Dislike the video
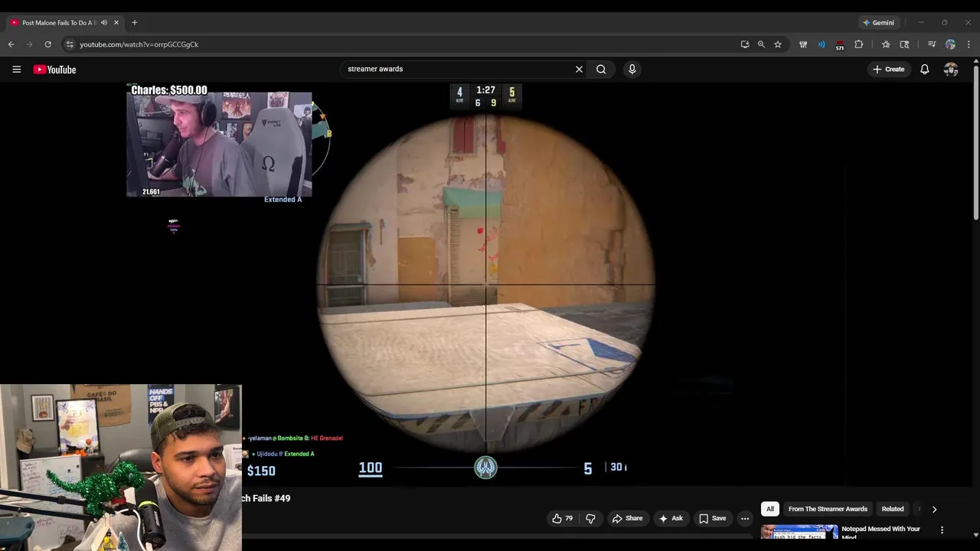Screen dimensions: 980x551 [590, 518]
